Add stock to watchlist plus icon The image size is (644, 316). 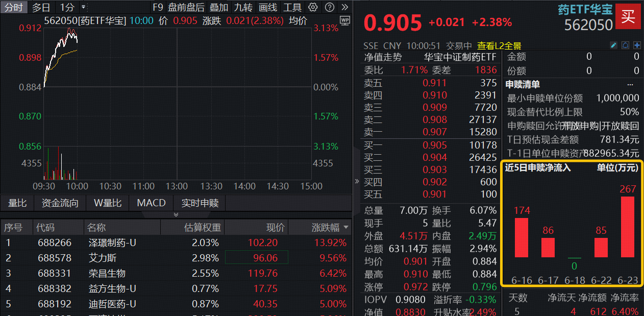tap(636, 45)
